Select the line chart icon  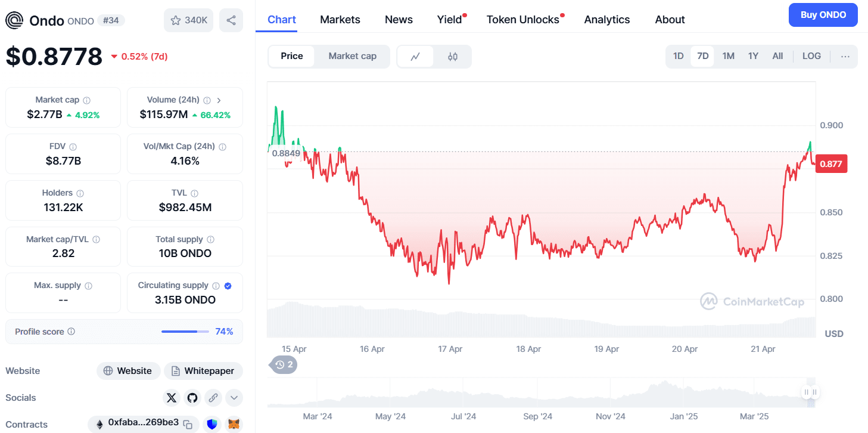point(415,57)
